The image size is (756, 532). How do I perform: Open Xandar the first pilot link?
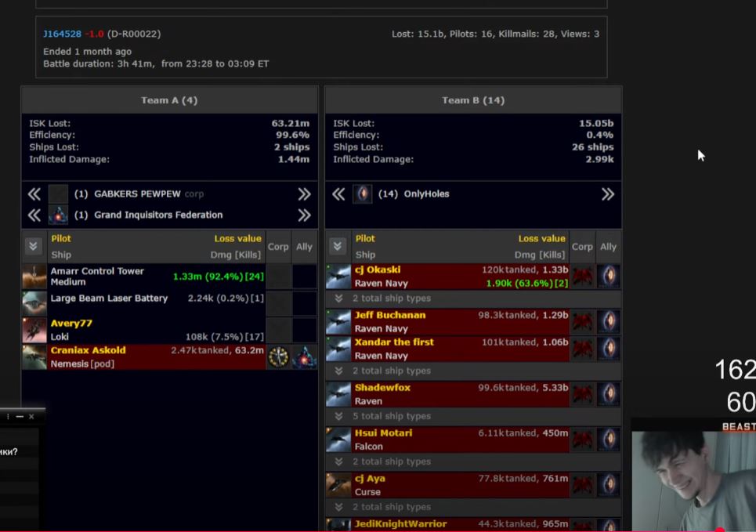click(394, 342)
